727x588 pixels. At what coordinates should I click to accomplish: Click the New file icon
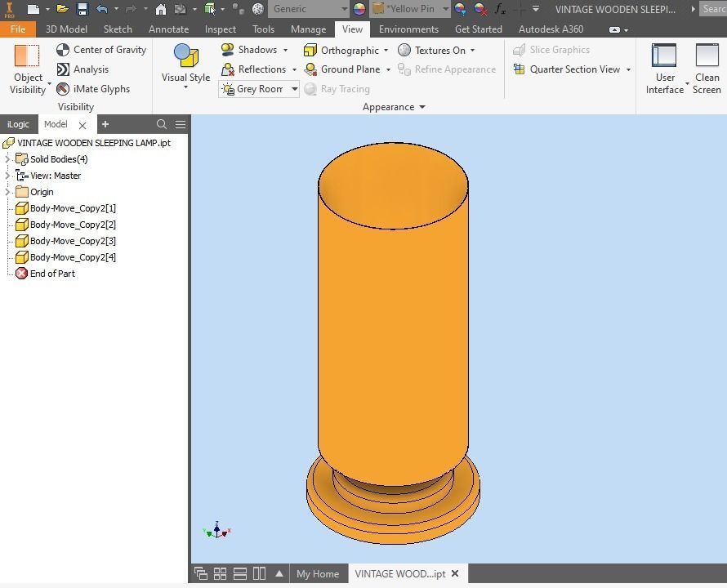click(33, 9)
